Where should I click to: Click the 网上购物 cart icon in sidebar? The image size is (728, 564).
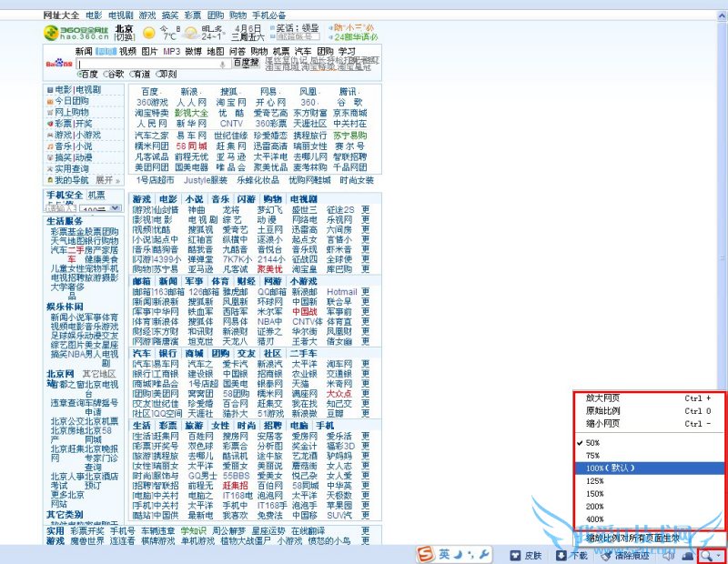pos(50,112)
